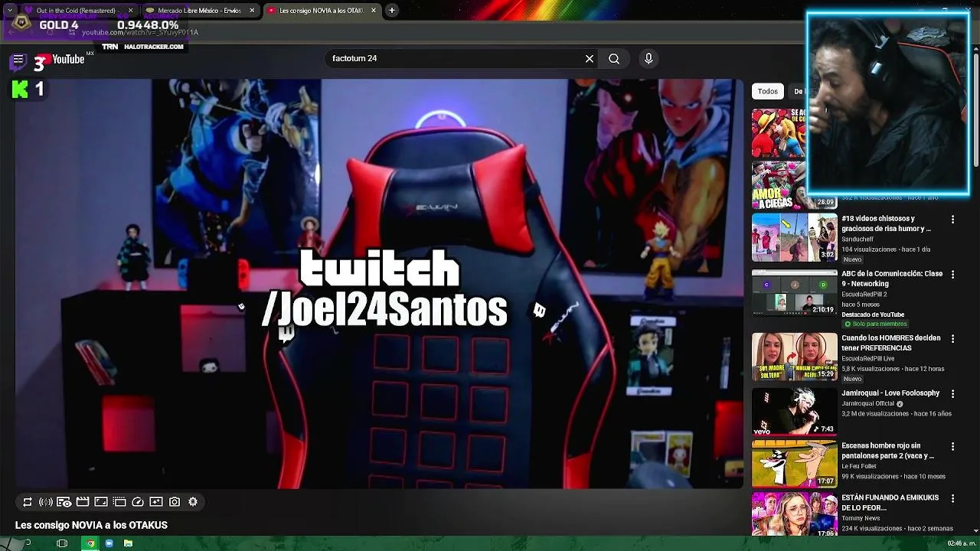The height and width of the screenshot is (551, 980).
Task: Click title #18 videos chistosos y graciosos
Action: (886, 223)
